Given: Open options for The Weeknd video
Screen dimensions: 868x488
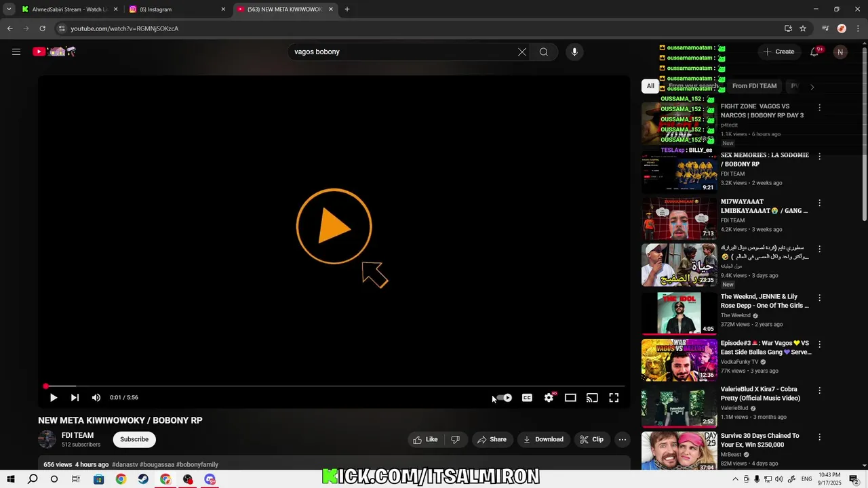Looking at the screenshot, I should click(819, 298).
